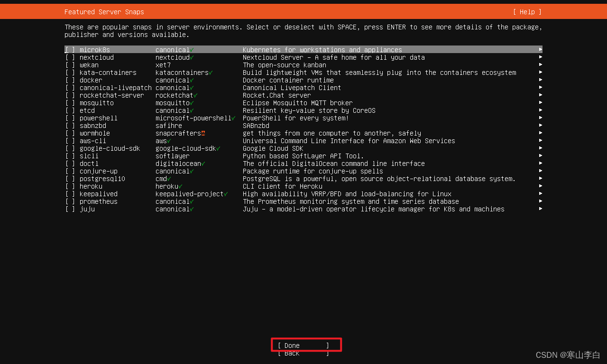This screenshot has width=607, height=364.
Task: Open the Help menu in header
Action: 527,12
